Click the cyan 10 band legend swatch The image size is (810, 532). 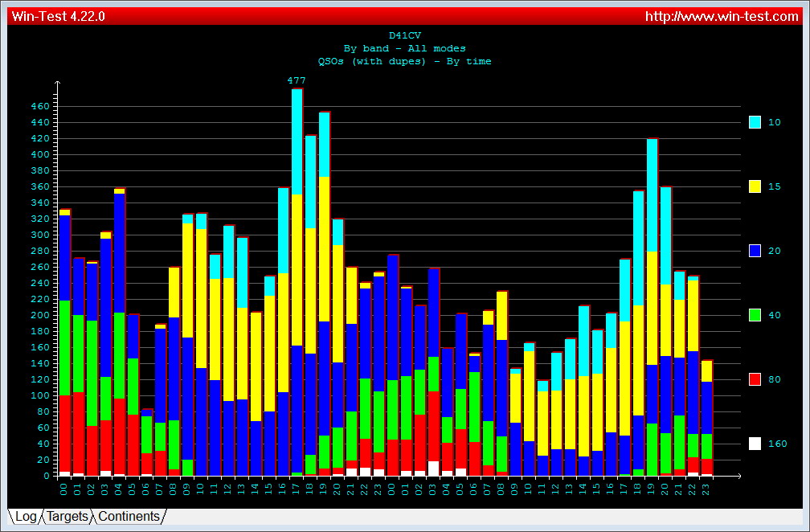coord(755,122)
